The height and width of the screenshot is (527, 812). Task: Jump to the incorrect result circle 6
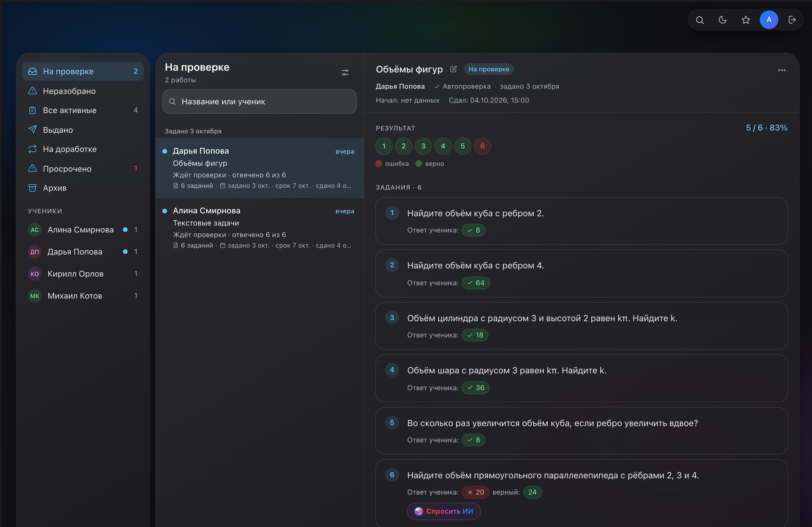point(482,146)
